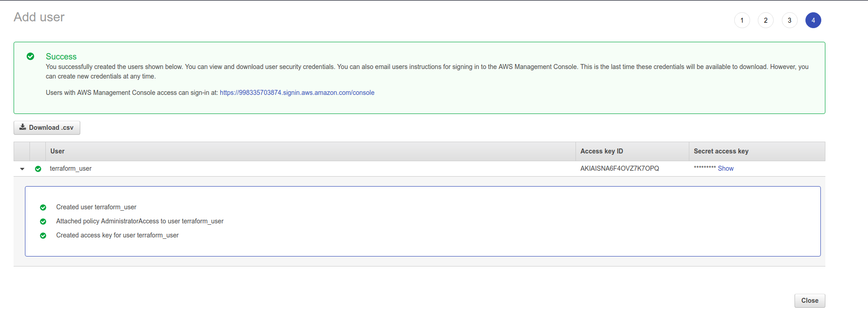Viewport: 868px width, 311px height.
Task: Click the green status check beside terraform_user row
Action: (38, 169)
